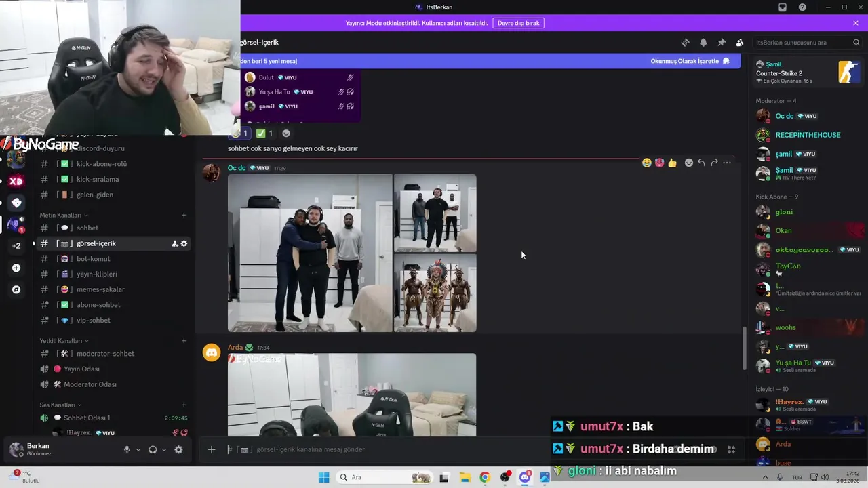Open moderator-sohbet channel
Image resolution: width=868 pixels, height=488 pixels.
click(x=113, y=354)
